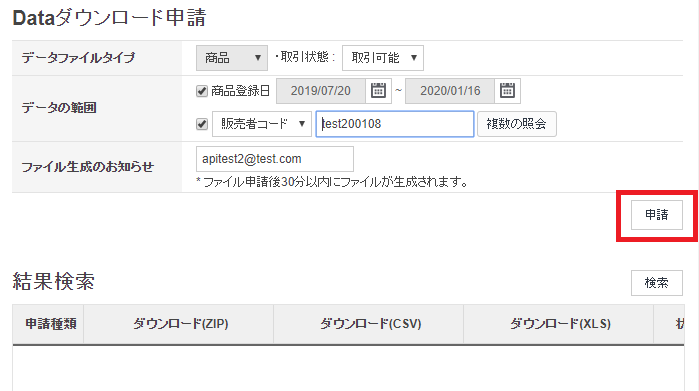The image size is (699, 391).
Task: Click the 申請 button
Action: (657, 215)
